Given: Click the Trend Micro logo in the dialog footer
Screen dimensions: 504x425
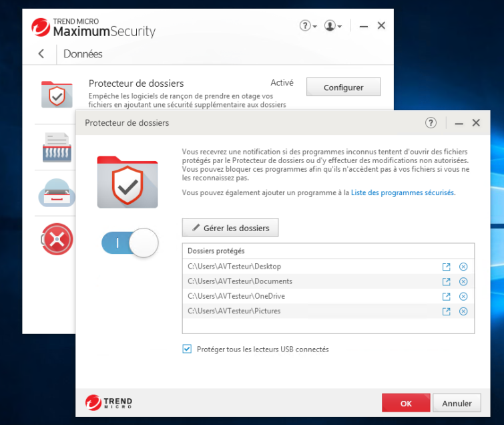Looking at the screenshot, I should click(109, 402).
